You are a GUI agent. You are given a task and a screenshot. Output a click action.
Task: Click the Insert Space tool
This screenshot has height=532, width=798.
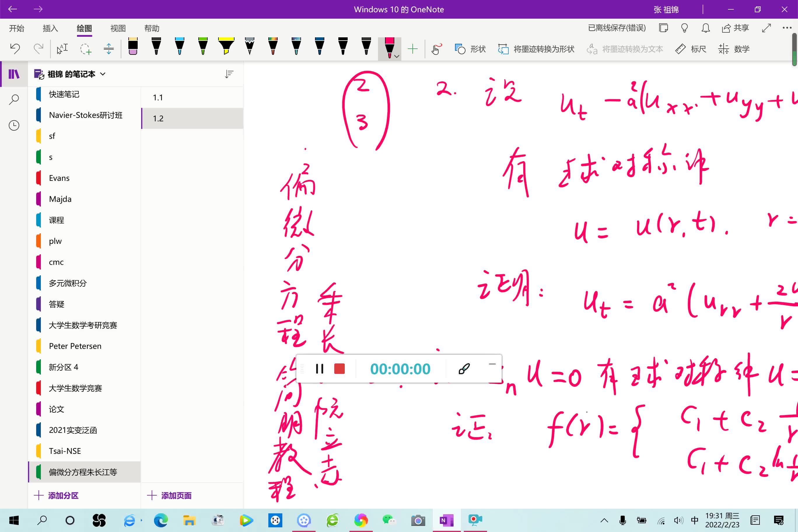point(108,49)
